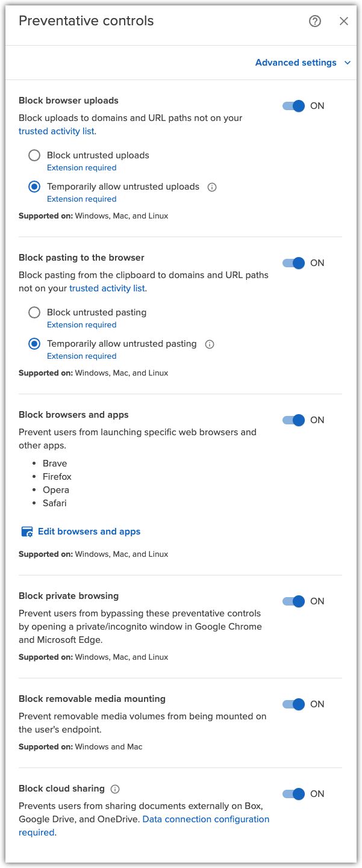Click the Edit browsers and apps icon
Screen dimensions: 362x868
tap(27, 532)
